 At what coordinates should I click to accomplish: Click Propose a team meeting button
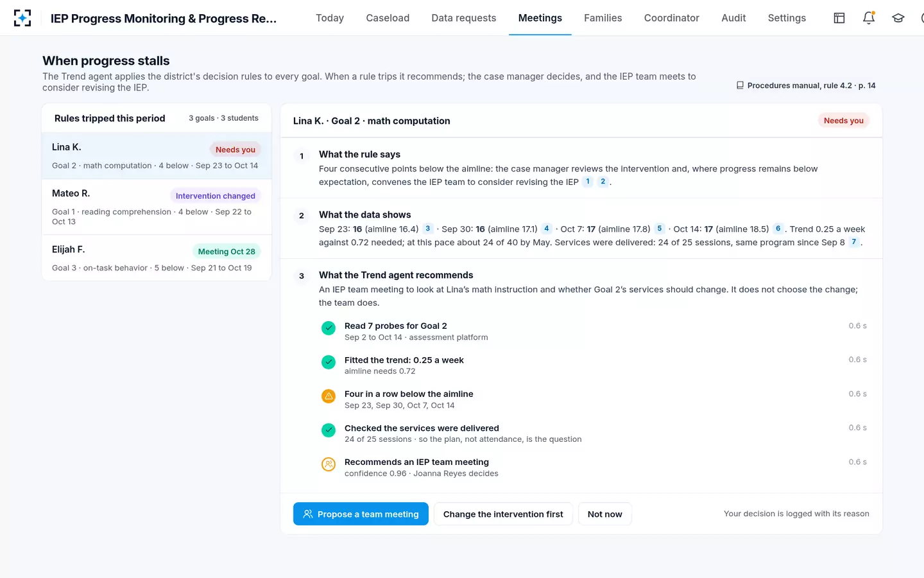coord(361,514)
